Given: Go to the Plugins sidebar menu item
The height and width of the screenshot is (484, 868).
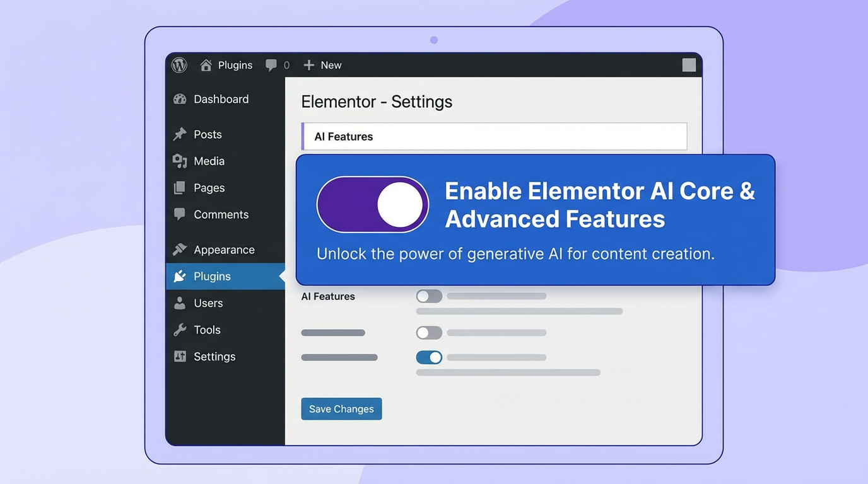Looking at the screenshot, I should pyautogui.click(x=211, y=276).
